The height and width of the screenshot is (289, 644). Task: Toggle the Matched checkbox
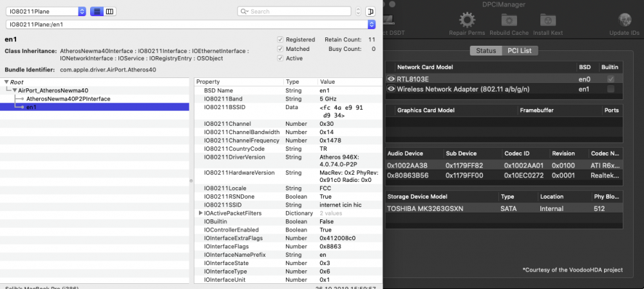(280, 49)
